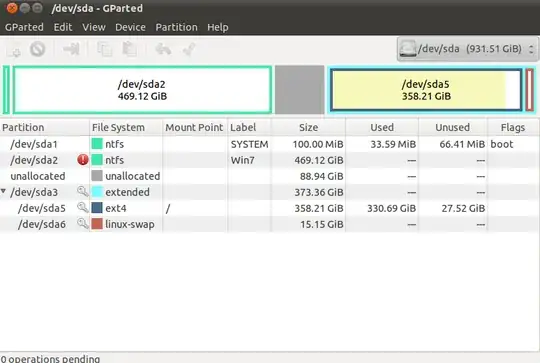
Task: Click the Resize/Move toolbar icon
Action: [71, 49]
